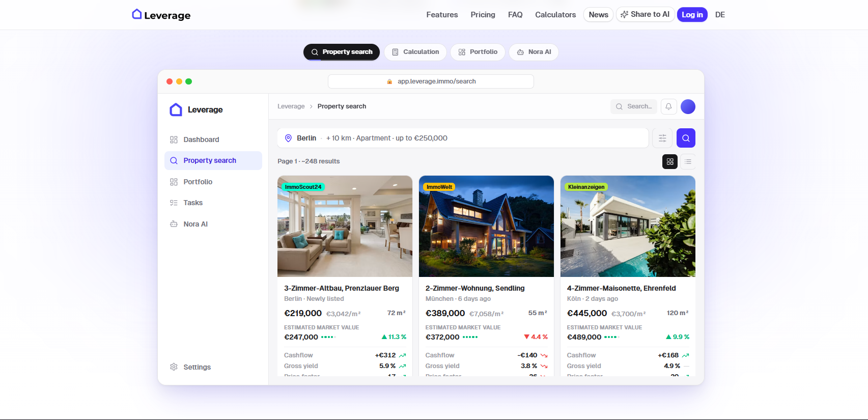
Task: Select Property search in sidebar
Action: pyautogui.click(x=213, y=160)
